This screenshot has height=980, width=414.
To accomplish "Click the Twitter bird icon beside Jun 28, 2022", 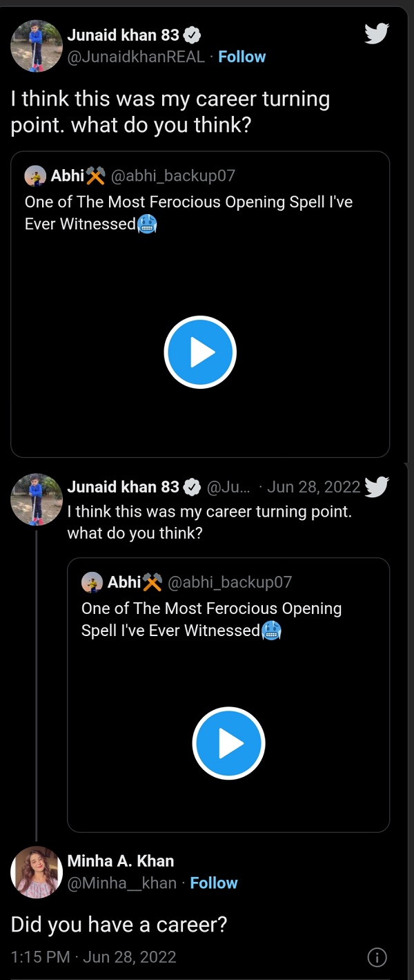I will [377, 487].
